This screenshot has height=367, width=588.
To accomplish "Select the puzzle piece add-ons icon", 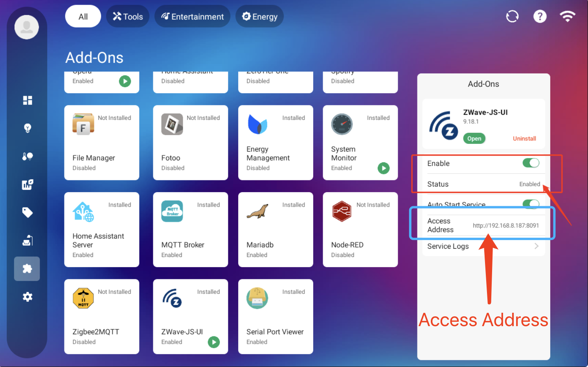I will pos(27,269).
